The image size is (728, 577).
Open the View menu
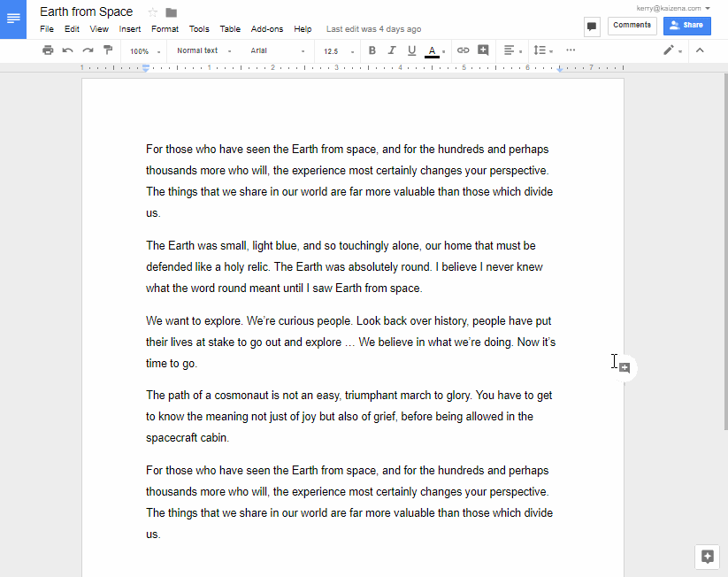pos(99,29)
